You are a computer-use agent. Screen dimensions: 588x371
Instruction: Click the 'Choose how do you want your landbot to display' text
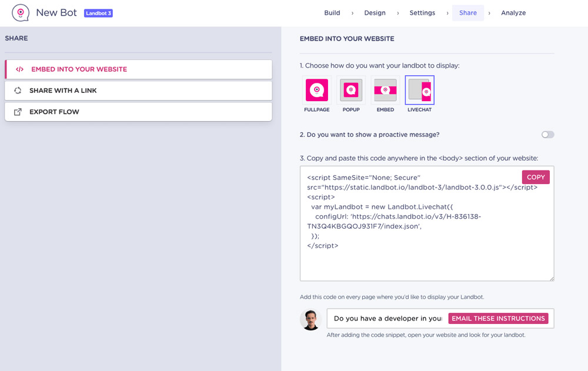pyautogui.click(x=379, y=66)
